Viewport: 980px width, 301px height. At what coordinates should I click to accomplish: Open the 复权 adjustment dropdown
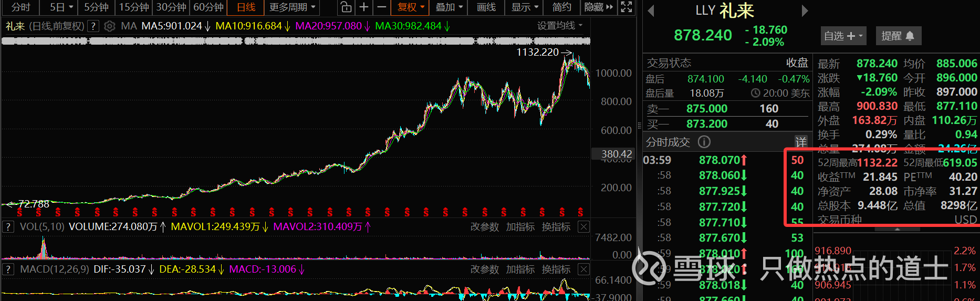(x=410, y=7)
